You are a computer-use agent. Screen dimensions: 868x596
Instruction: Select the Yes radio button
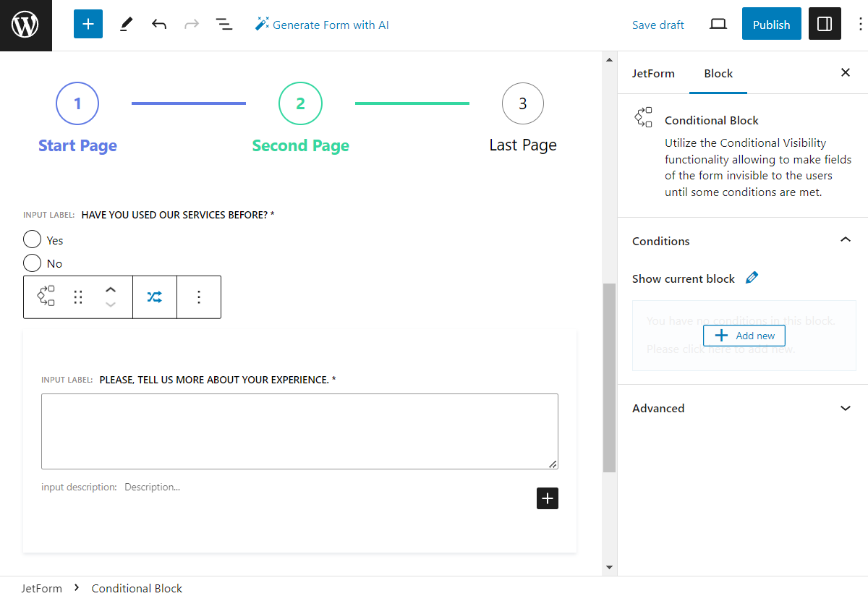pos(32,239)
